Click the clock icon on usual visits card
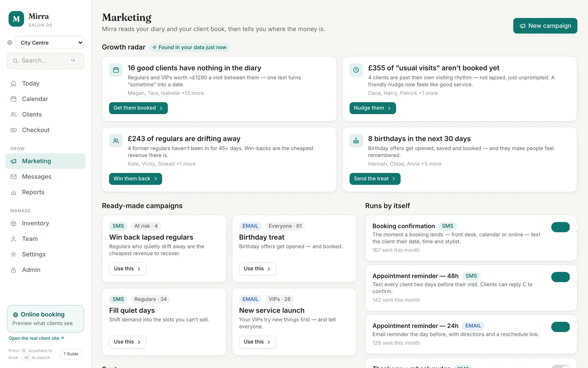588x368 pixels. (x=356, y=70)
